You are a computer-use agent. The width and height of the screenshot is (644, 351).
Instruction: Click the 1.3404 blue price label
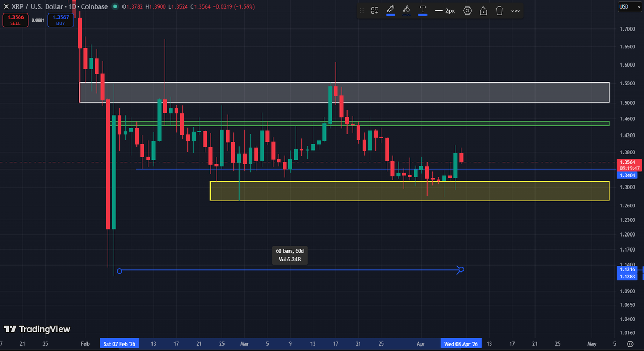pyautogui.click(x=627, y=175)
